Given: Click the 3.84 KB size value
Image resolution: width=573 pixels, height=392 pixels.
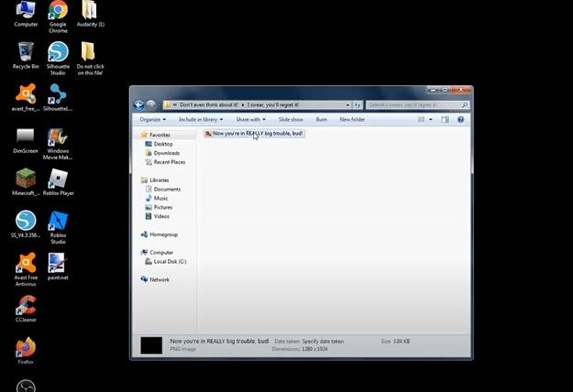Looking at the screenshot, I should click(402, 342).
